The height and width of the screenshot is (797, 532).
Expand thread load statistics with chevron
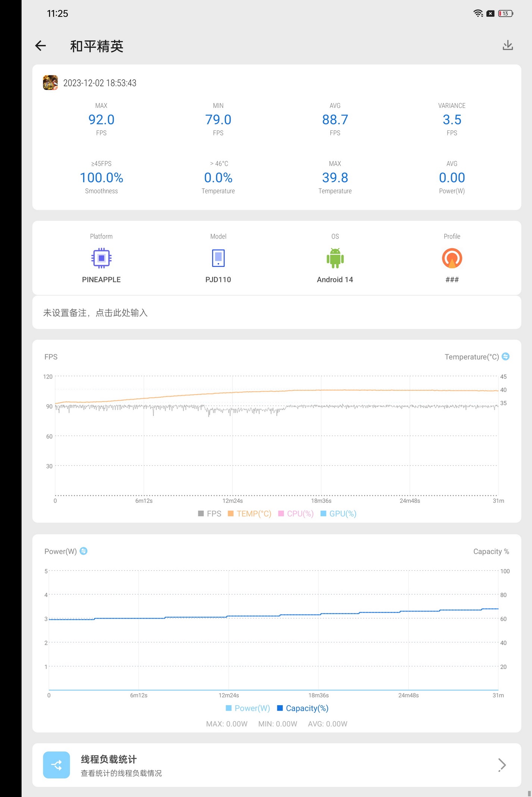[x=502, y=765]
